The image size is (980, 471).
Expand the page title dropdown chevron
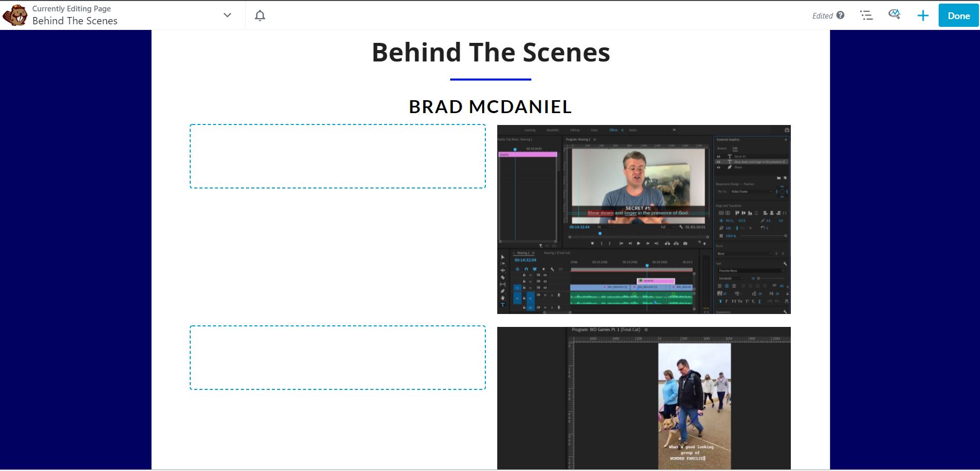pos(227,15)
